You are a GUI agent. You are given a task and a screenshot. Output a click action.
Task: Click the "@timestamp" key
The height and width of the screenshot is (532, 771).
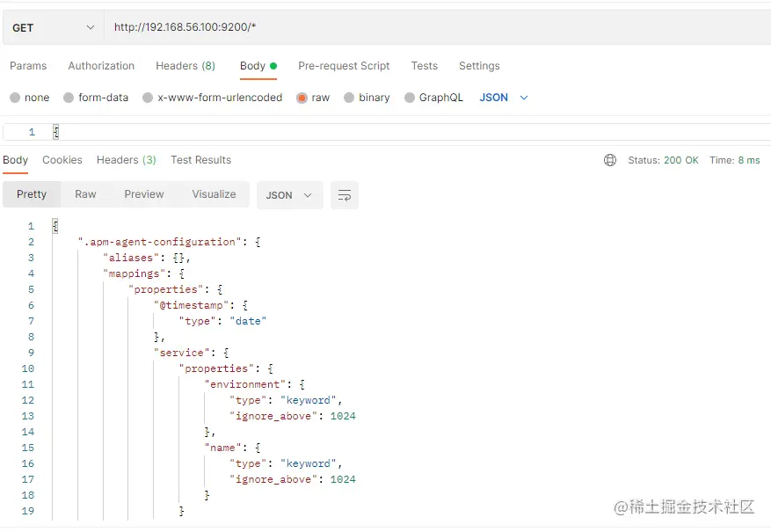192,305
